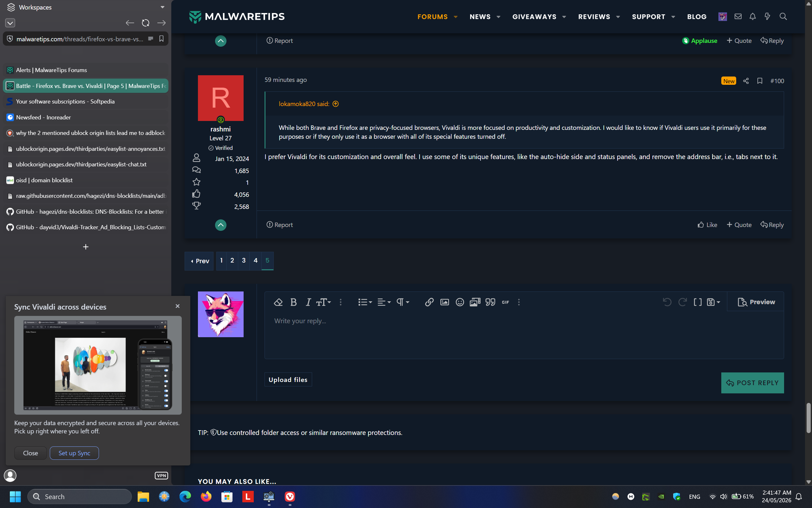Open rashmi's profile link
This screenshot has width=812, height=508.
220,129
